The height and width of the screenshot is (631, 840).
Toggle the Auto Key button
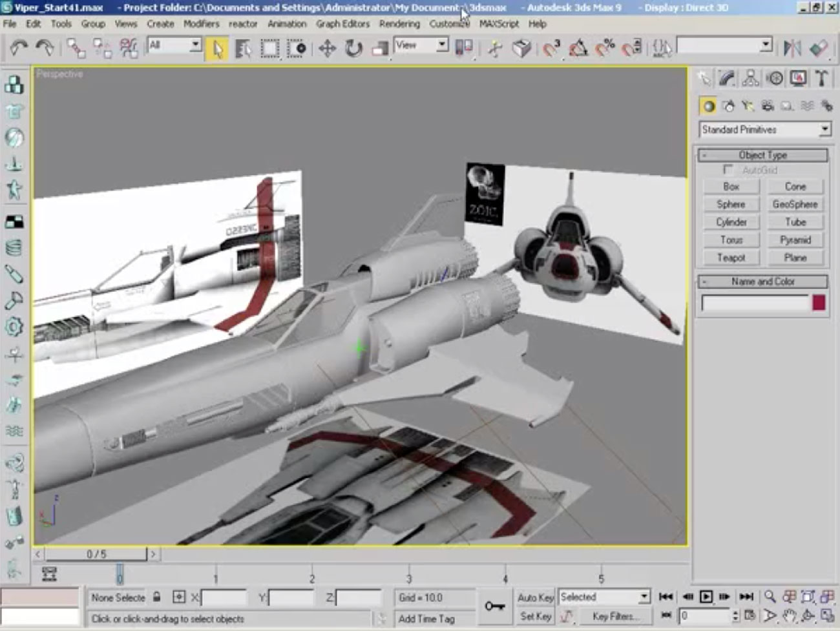point(535,597)
